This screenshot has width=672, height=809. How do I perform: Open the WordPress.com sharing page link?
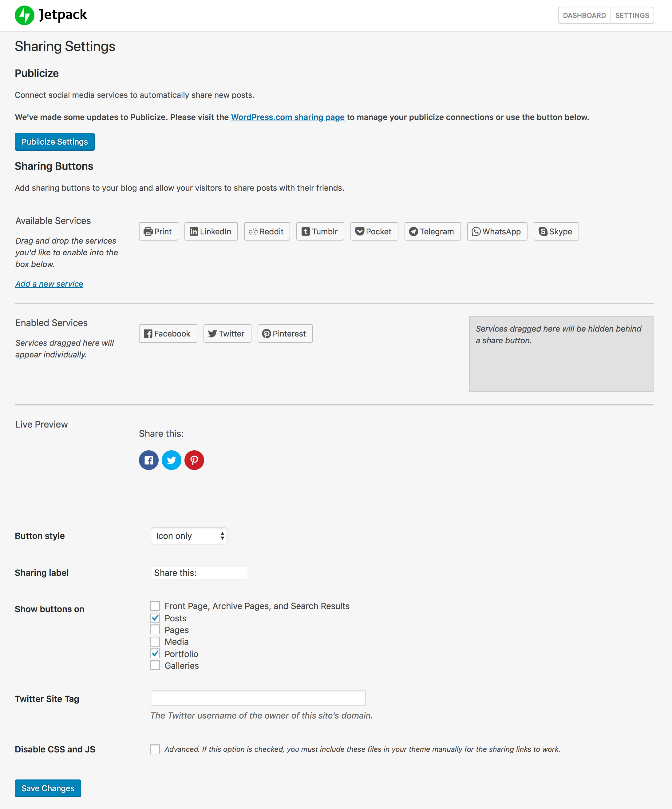click(x=288, y=117)
